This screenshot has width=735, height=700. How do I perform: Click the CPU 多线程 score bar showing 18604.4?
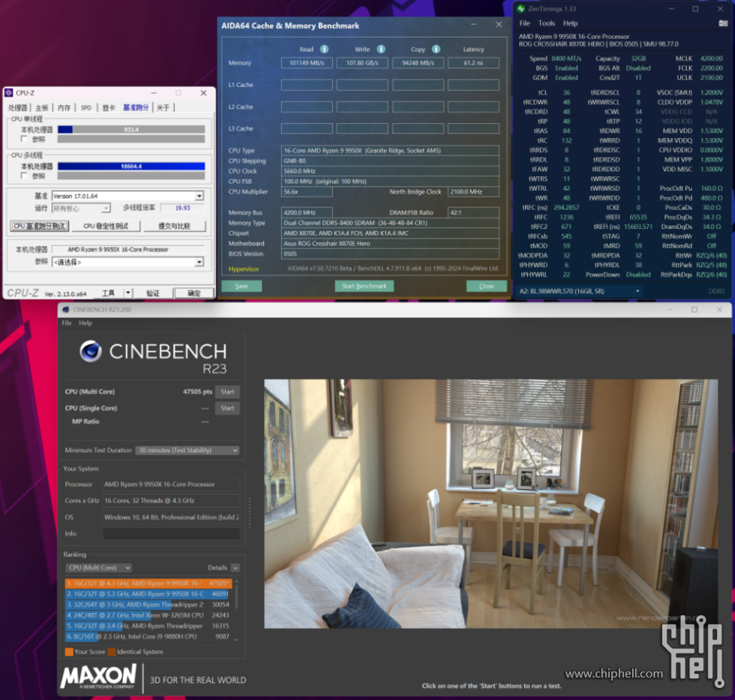131,166
